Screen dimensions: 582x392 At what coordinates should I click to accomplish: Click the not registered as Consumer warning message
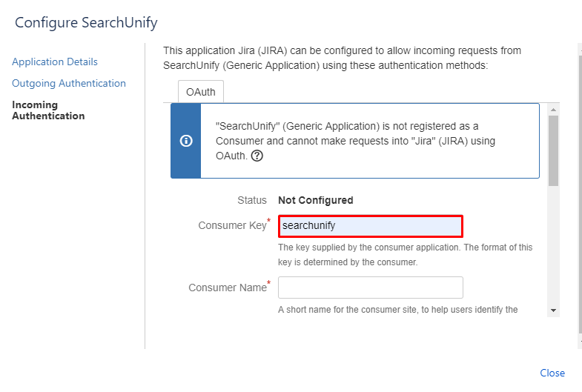356,141
